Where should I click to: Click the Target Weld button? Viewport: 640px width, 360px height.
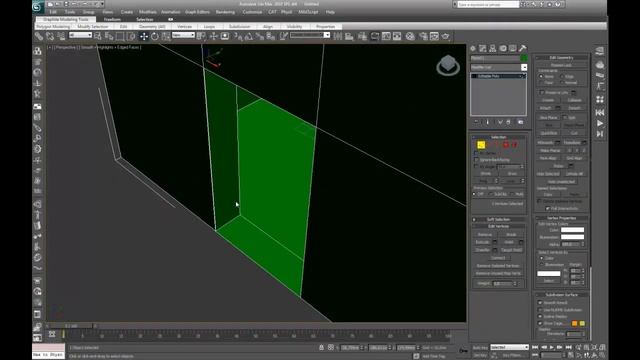point(511,250)
